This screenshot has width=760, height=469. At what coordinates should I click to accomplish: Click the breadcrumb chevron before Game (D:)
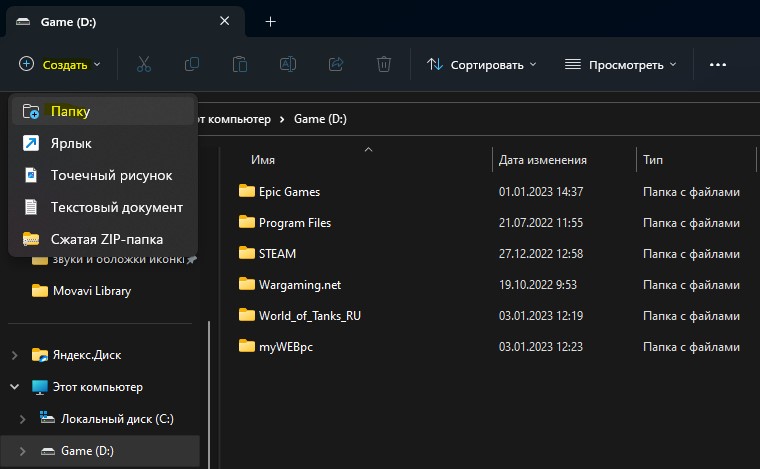coord(282,119)
